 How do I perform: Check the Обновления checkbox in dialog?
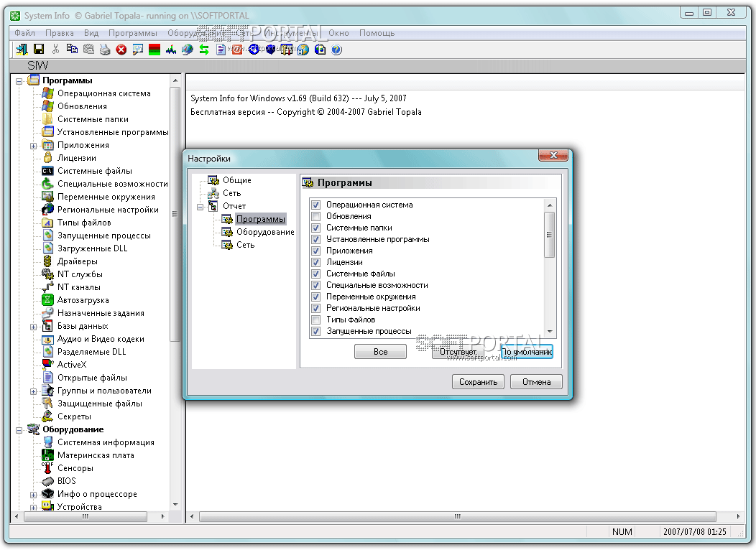point(315,216)
